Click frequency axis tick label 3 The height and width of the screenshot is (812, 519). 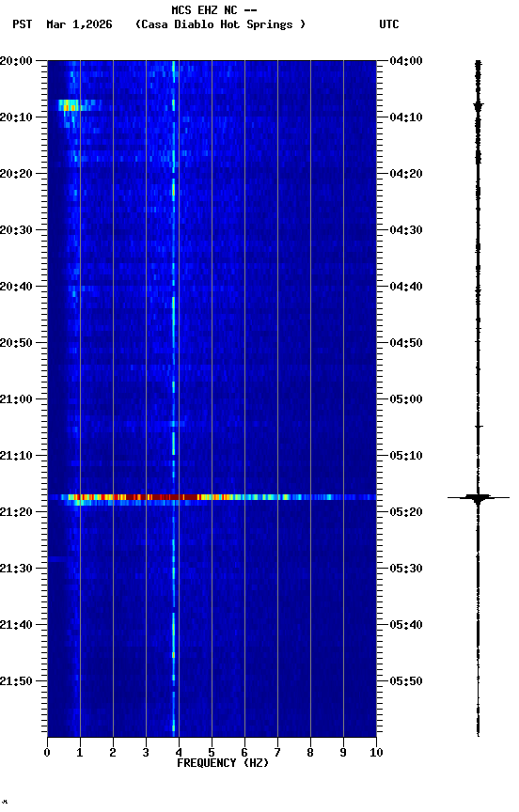coord(146,753)
